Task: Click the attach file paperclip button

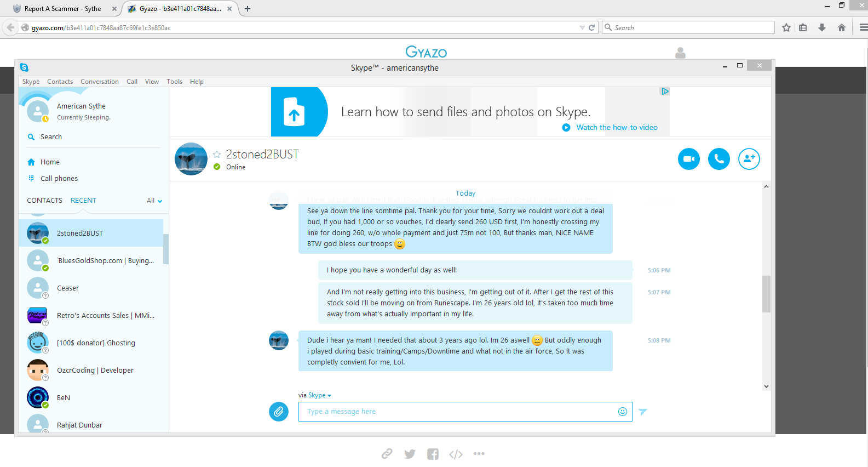Action: point(278,412)
